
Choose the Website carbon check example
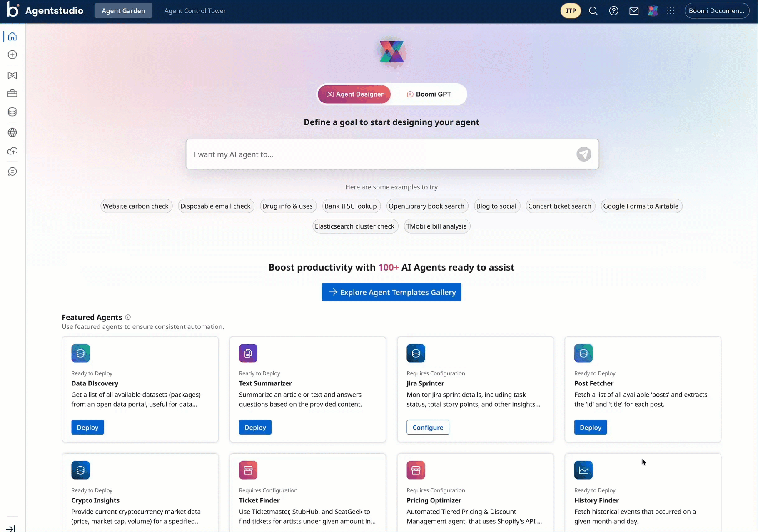coord(136,206)
